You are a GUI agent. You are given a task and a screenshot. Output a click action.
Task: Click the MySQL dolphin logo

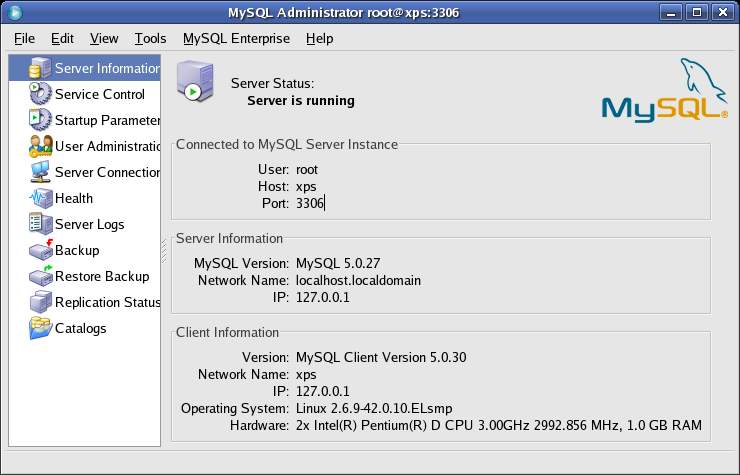pos(664,91)
